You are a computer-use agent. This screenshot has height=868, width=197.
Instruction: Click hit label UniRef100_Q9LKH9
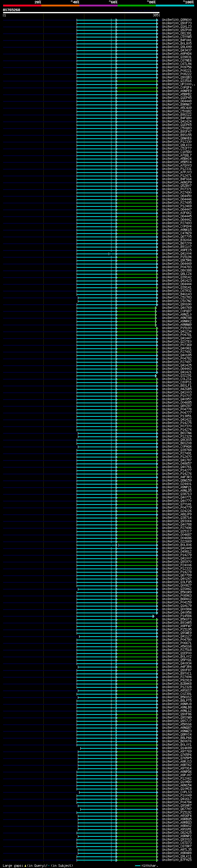tap(177, 47)
